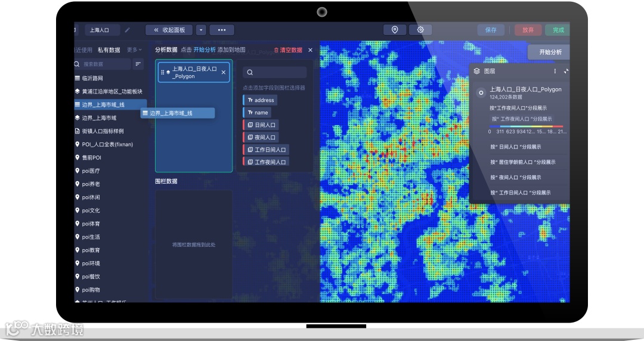644x341 pixels.
Task: Select poi生活 in the data list
Action: coord(91,237)
